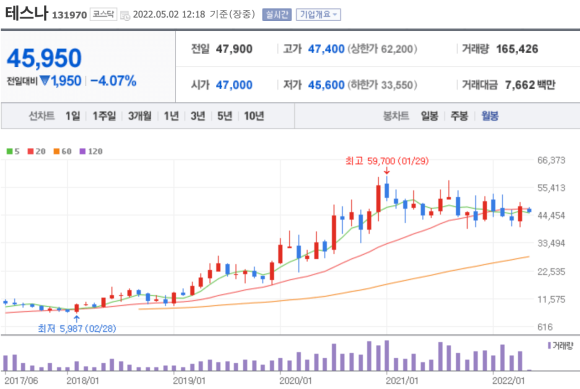Viewport: 580px width, 389px height.
Task: Click the stock code 131970
Action: pyautogui.click(x=69, y=15)
